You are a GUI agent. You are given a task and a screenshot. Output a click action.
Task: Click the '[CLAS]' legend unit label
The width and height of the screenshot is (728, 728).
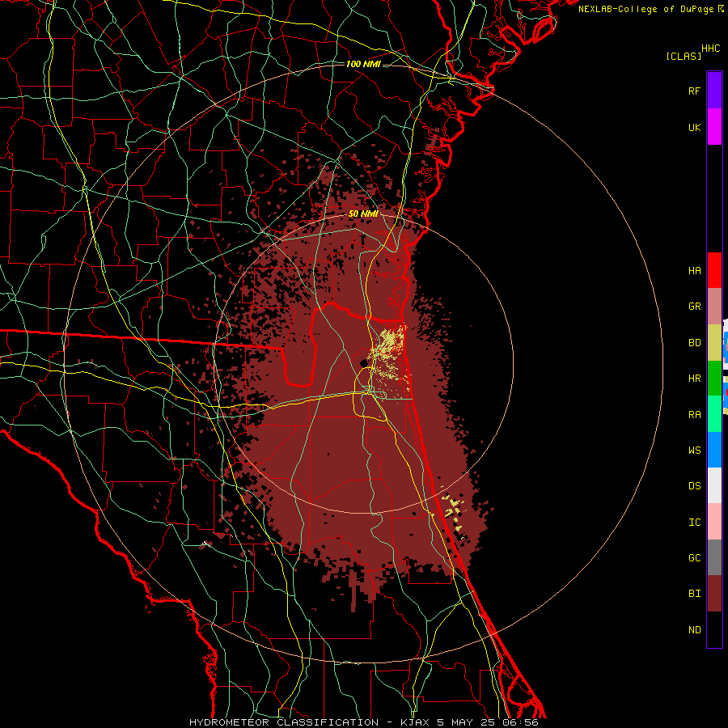(684, 56)
